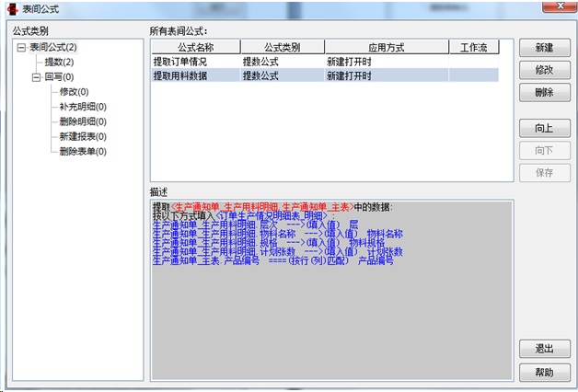Select the 删除明细(0) tree node
578x392 pixels.
82,121
